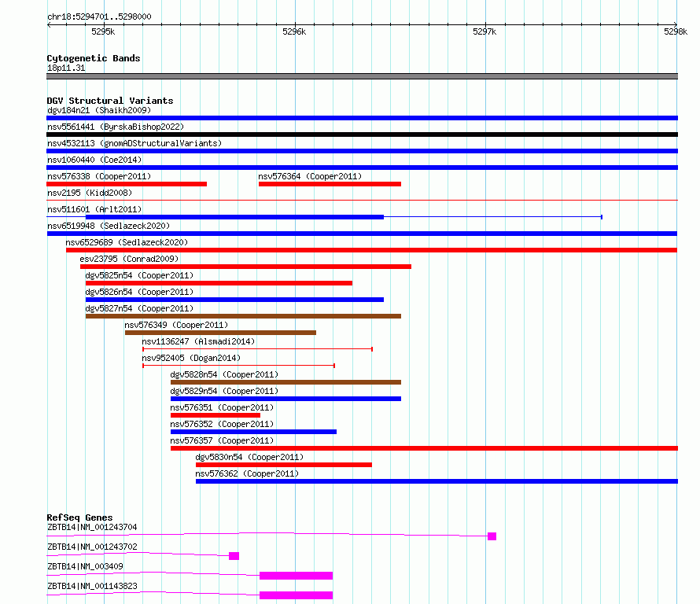The width and height of the screenshot is (700, 604).
Task: Click nsv6519948 (Sedlazeck2020) label
Action: tap(109, 226)
